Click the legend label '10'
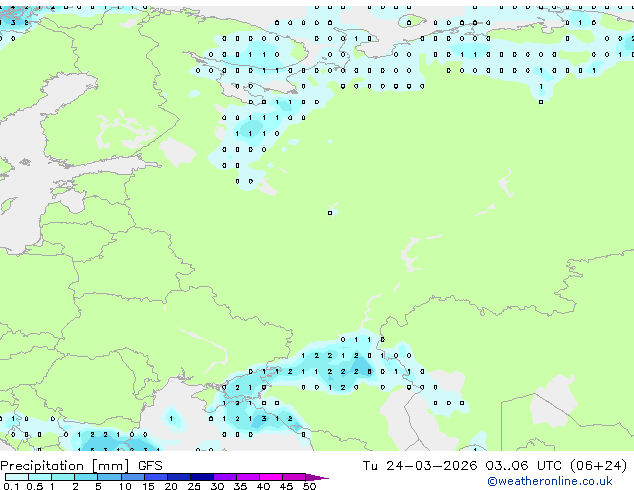Image resolution: width=634 pixels, height=490 pixels. pos(125,486)
